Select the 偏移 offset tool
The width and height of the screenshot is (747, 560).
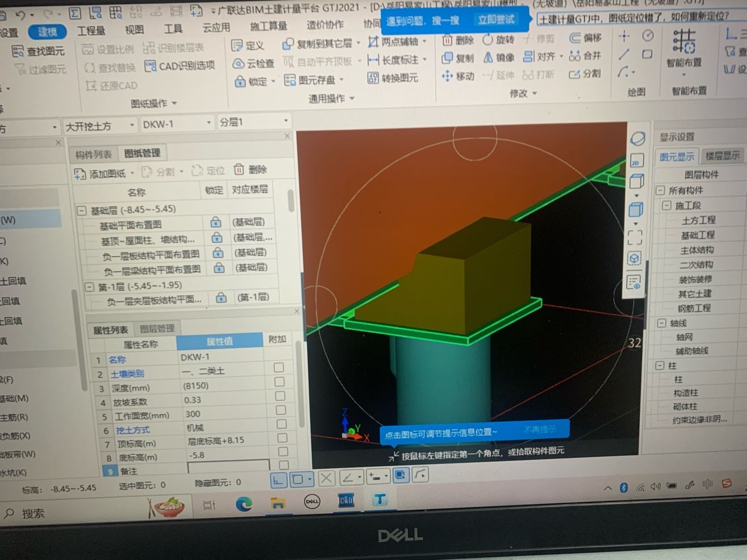tap(585, 37)
